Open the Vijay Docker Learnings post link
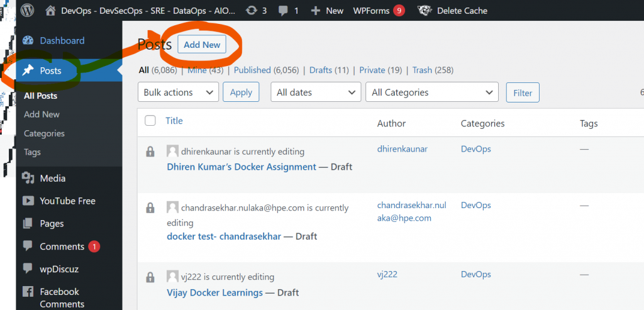 coord(214,292)
